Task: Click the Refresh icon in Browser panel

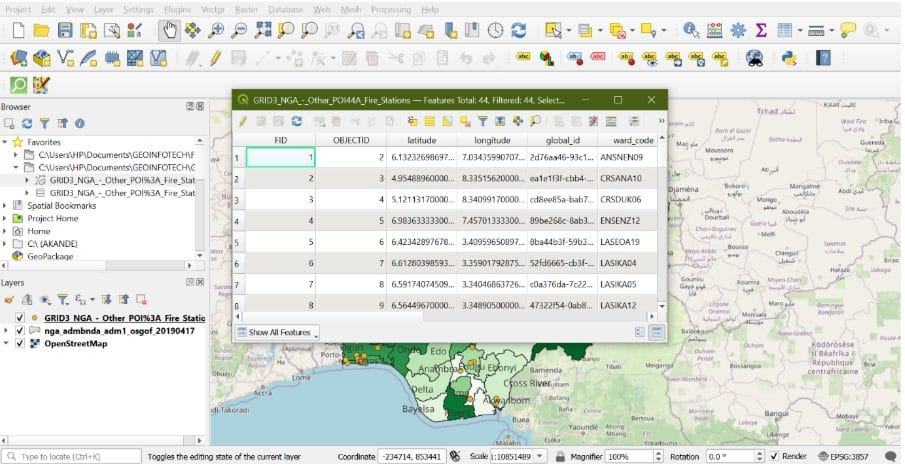Action: pyautogui.click(x=27, y=124)
